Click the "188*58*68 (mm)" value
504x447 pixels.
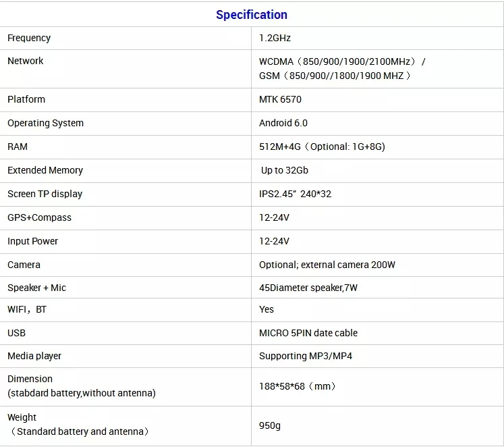point(298,386)
